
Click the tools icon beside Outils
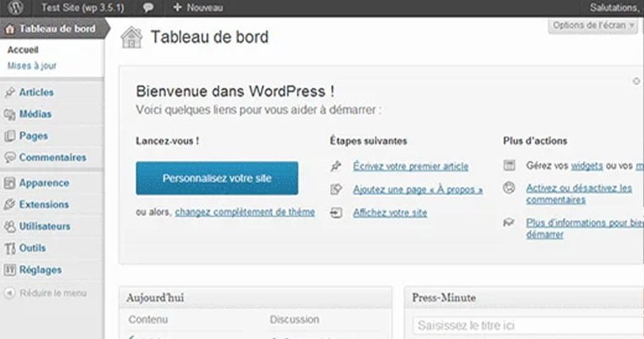point(10,248)
